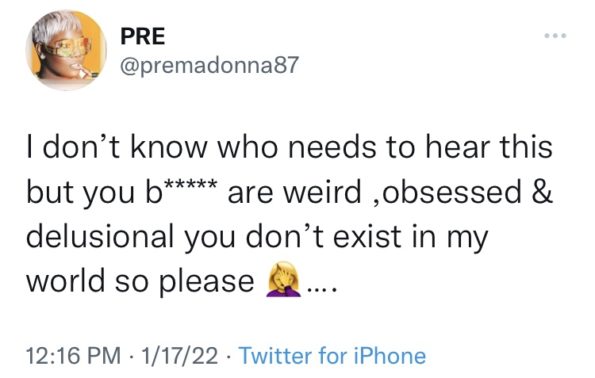The width and height of the screenshot is (595, 378).
Task: Click the 12:16 PM timestamp
Action: (x=73, y=356)
